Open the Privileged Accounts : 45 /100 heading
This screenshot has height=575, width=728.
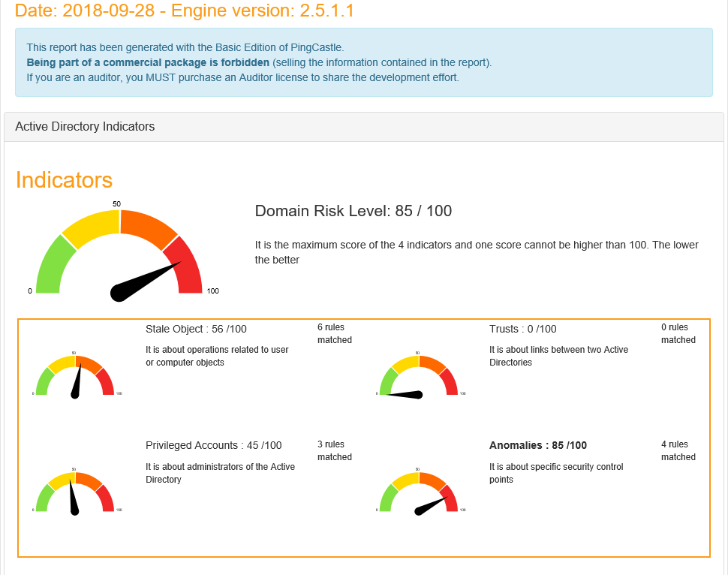click(213, 445)
